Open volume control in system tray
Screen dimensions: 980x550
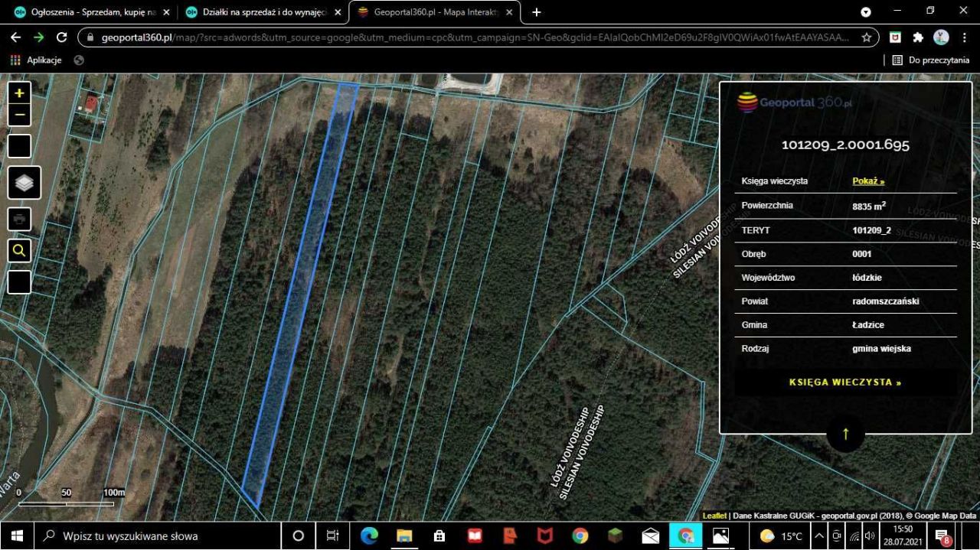point(871,535)
